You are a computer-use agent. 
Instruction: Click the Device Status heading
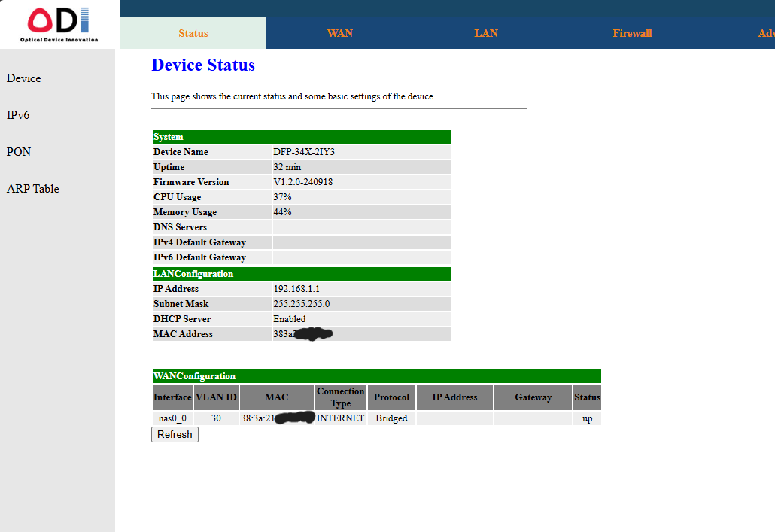tap(203, 65)
